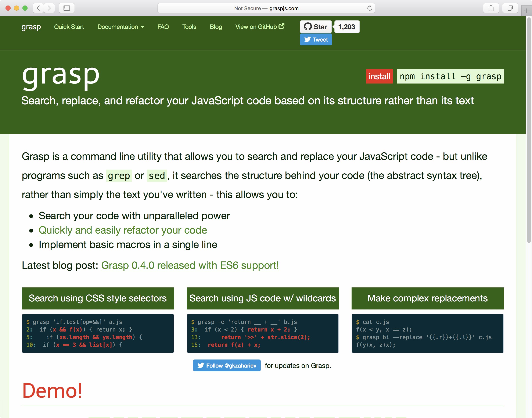532x418 pixels.
Task: Select the npm install -g grasp command
Action: point(450,76)
